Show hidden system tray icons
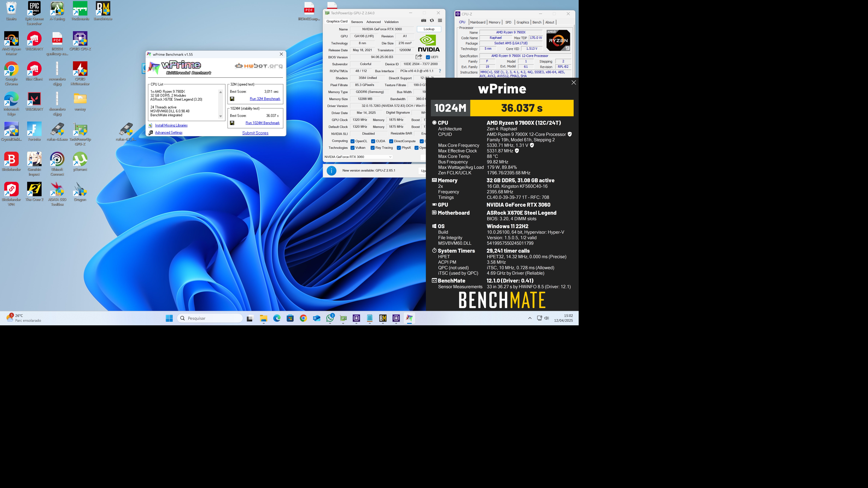The height and width of the screenshot is (488, 868). click(530, 318)
